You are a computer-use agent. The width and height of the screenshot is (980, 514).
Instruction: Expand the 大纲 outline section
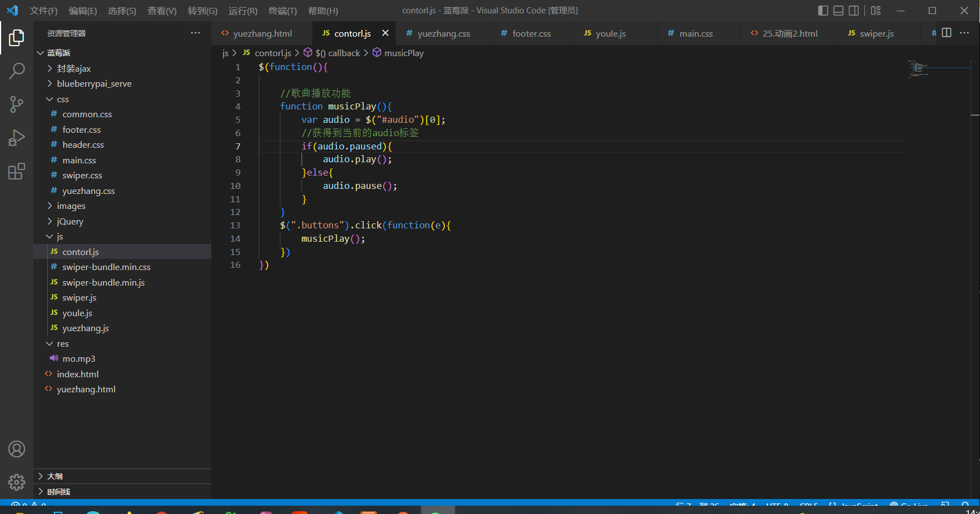coord(122,476)
